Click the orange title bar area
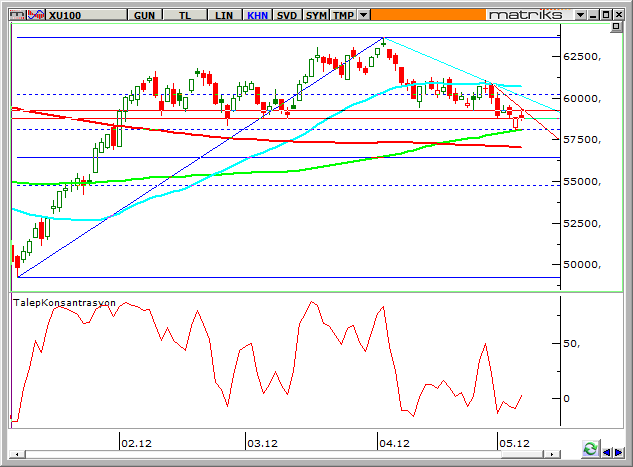The width and height of the screenshot is (633, 467). [428, 15]
